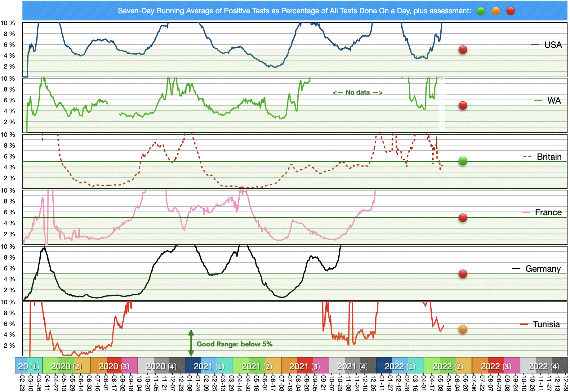The width and height of the screenshot is (570, 392).
Task: Select the 2022 quarter 3 timeline segment
Action: 496,366
